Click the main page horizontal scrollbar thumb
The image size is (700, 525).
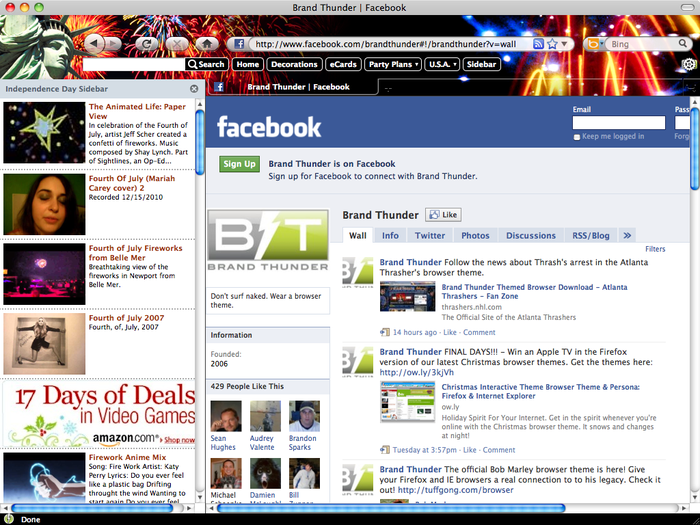tap(391, 508)
